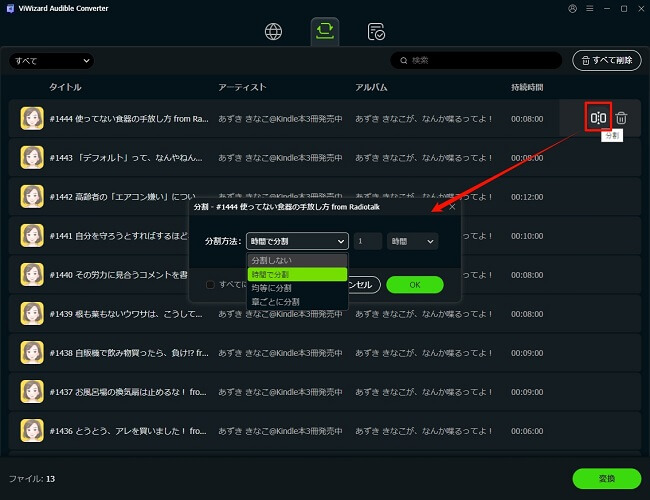Image resolution: width=650 pixels, height=500 pixels.
Task: Click duration 00:12:00 of track #1442
Action: pos(527,197)
